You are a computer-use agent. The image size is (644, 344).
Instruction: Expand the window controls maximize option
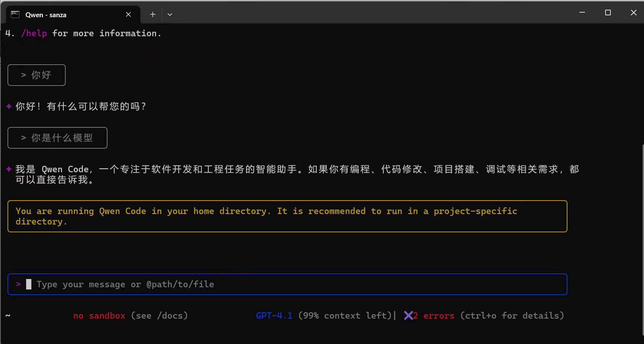pos(607,12)
